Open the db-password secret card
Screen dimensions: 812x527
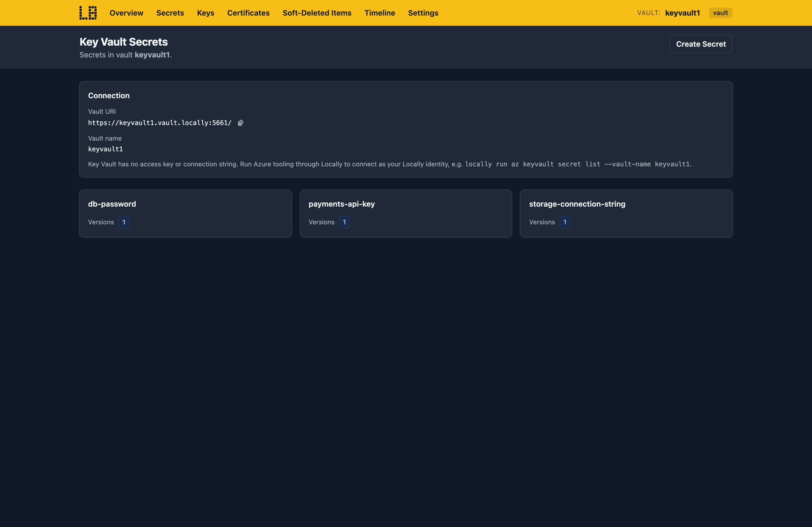click(x=185, y=213)
